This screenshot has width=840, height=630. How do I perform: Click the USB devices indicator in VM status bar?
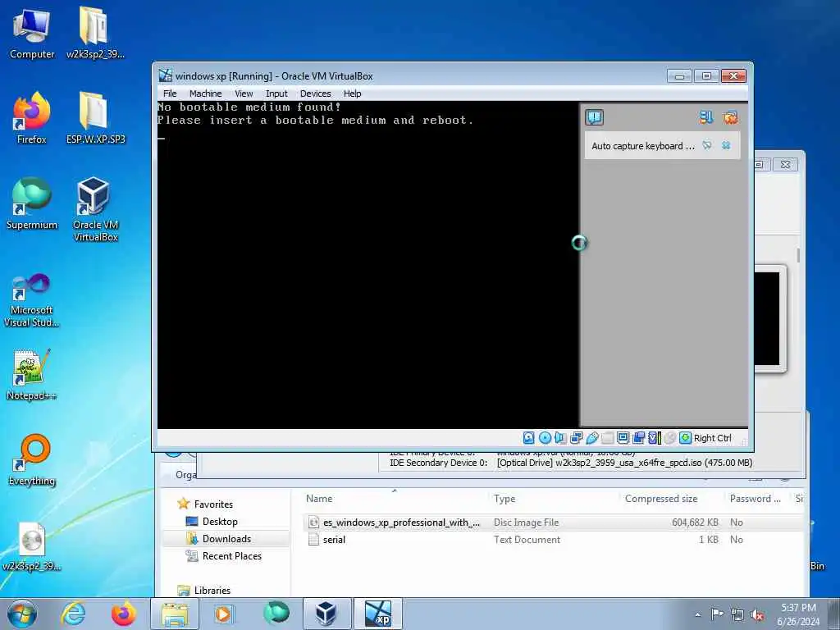click(x=591, y=438)
